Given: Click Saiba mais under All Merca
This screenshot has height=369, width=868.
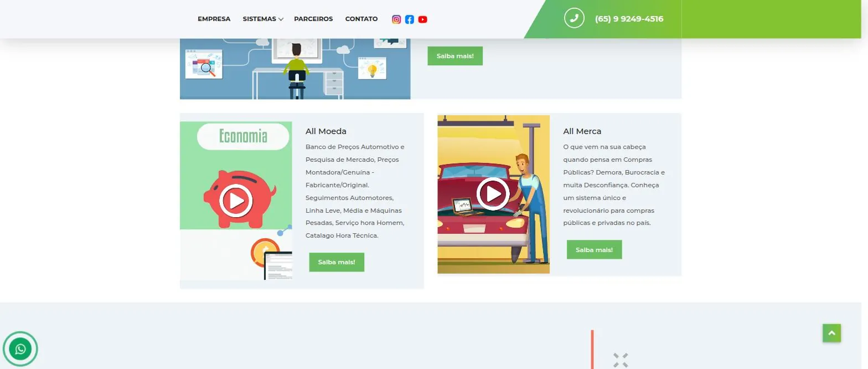Looking at the screenshot, I should [594, 249].
